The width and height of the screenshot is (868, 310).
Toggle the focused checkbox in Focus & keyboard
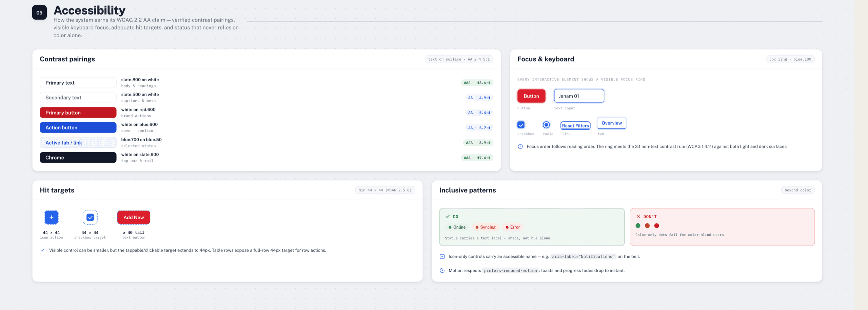click(521, 125)
